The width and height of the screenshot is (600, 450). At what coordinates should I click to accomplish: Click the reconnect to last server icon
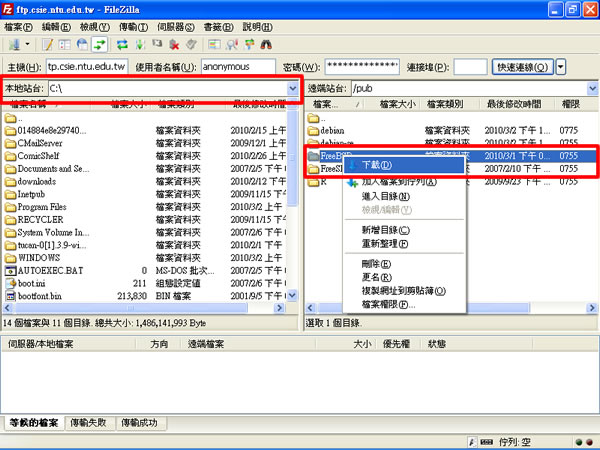(x=191, y=45)
